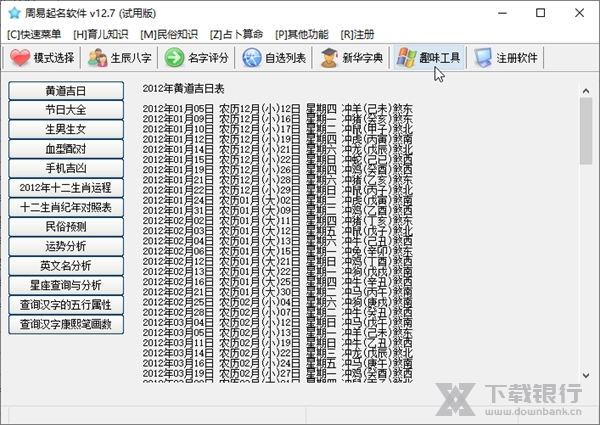Click the row 2012年02月21日
The height and width of the screenshot is (425, 600).
tap(278, 292)
